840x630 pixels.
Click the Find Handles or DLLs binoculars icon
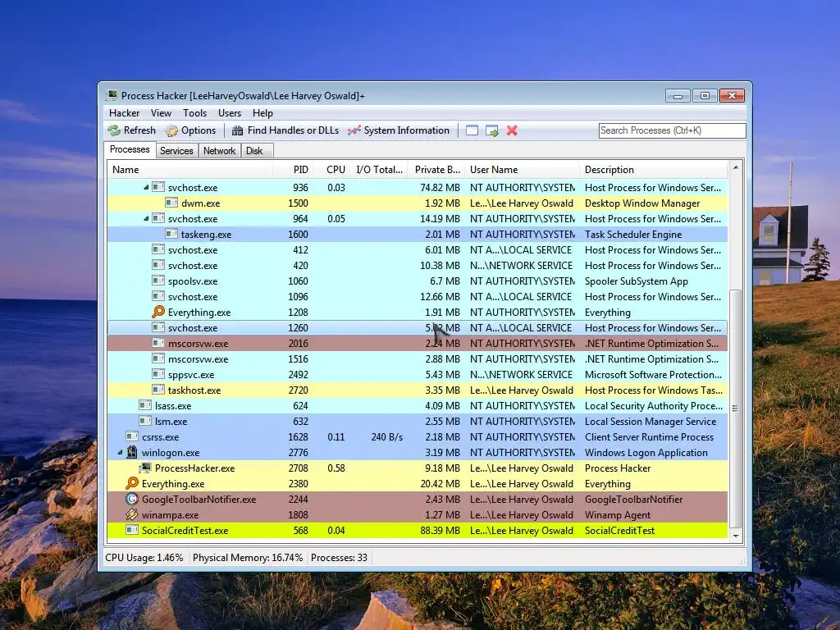pyautogui.click(x=237, y=130)
